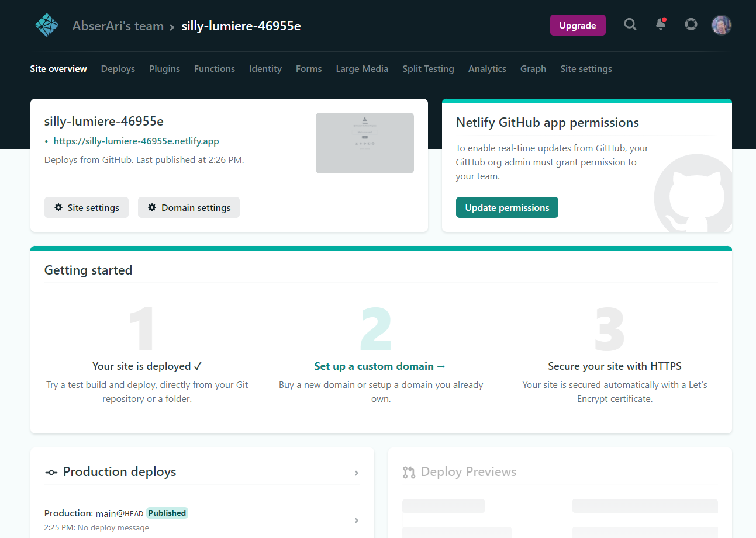
Task: Expand Production deploys with chevron arrow
Action: coord(356,473)
